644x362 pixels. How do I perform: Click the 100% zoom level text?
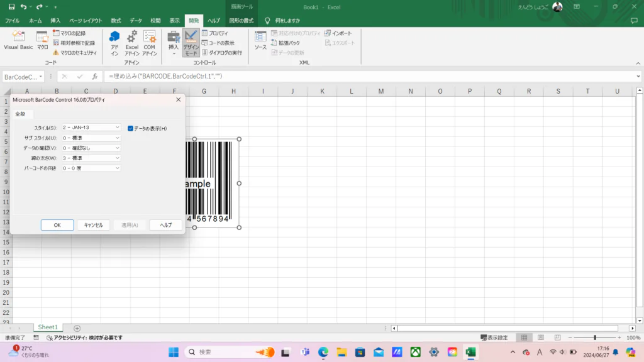pyautogui.click(x=633, y=337)
